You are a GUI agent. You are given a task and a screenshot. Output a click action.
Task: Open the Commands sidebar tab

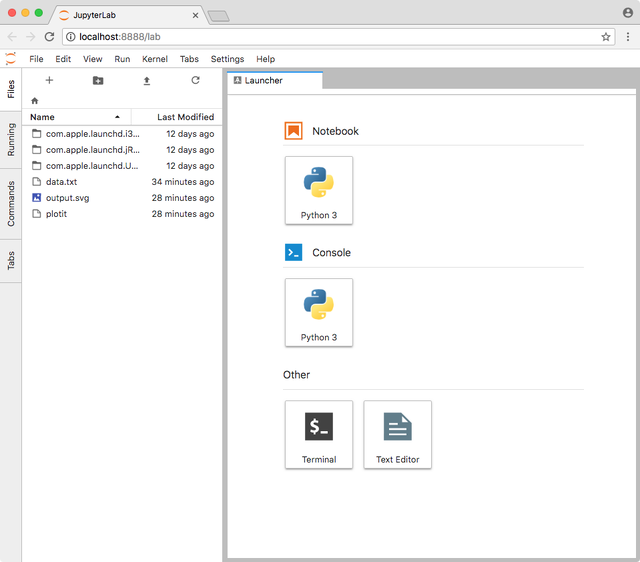click(11, 203)
